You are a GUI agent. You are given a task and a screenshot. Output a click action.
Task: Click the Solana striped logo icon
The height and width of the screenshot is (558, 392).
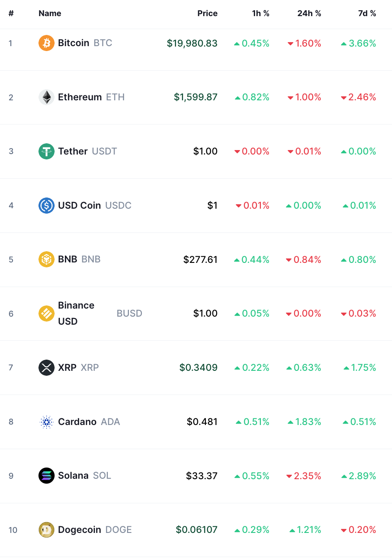47,476
